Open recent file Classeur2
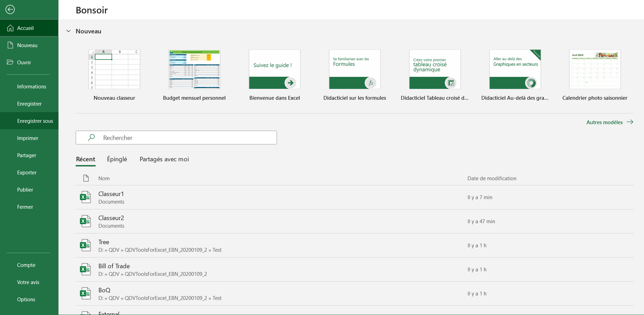Viewport: 644px width, 315px height. click(x=355, y=221)
